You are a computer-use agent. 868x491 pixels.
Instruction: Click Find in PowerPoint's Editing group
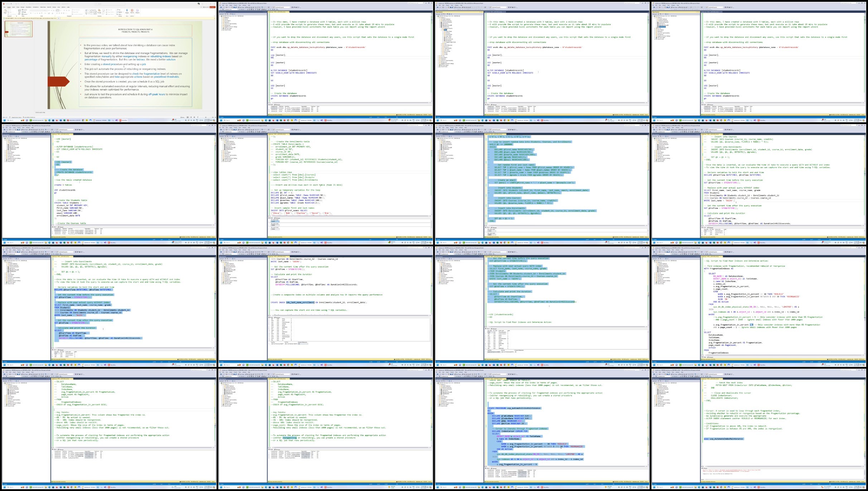(x=119, y=10)
